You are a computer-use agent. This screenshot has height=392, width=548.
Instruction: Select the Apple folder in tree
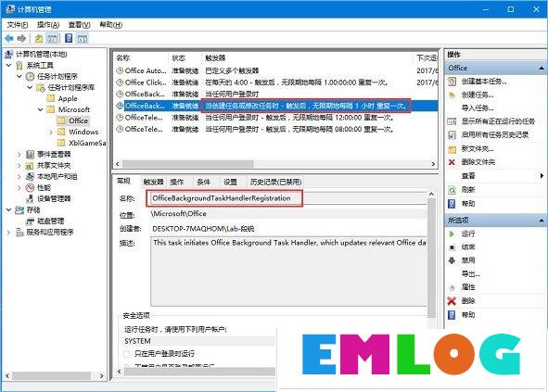pyautogui.click(x=68, y=98)
